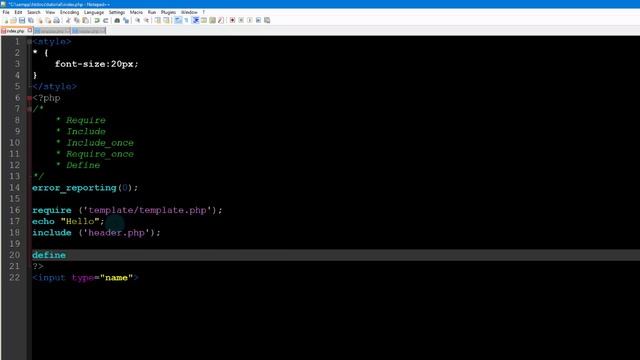Toggle synchronized vertical scrolling icon

coord(158,20)
